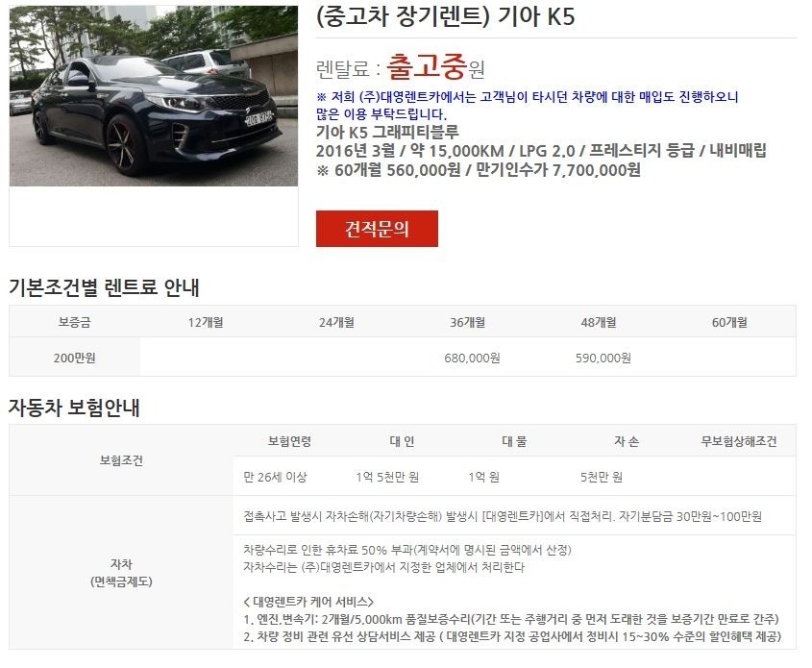Image resolution: width=812 pixels, height=668 pixels.
Task: Click the 기아 K5 page title
Action: [x=445, y=16]
